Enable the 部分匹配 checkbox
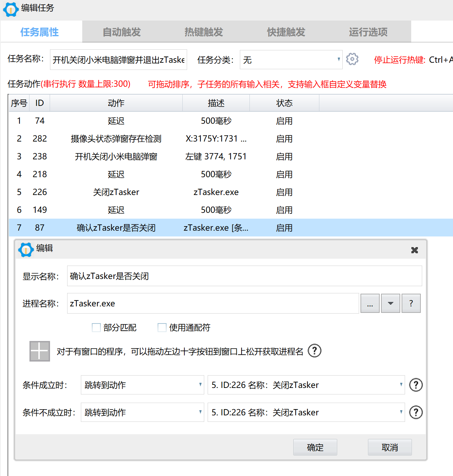 click(x=96, y=327)
